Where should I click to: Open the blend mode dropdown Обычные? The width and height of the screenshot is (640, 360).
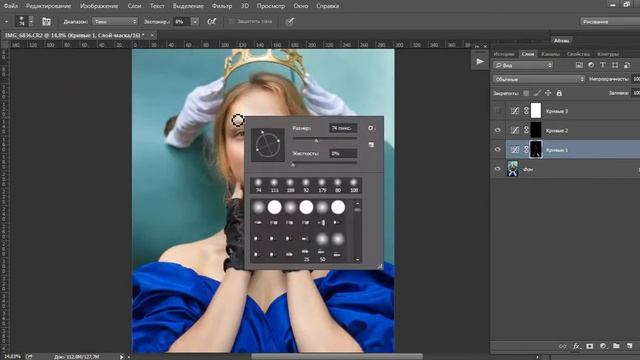coord(539,79)
